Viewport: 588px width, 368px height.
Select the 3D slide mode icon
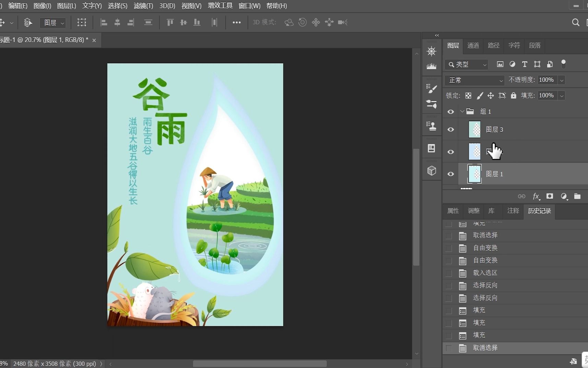[329, 23]
